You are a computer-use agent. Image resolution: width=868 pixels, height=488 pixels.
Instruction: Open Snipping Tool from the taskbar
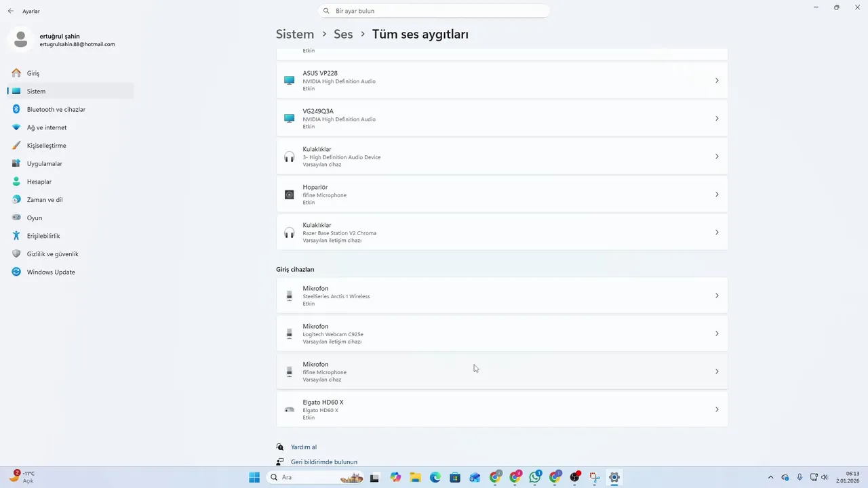point(595,477)
